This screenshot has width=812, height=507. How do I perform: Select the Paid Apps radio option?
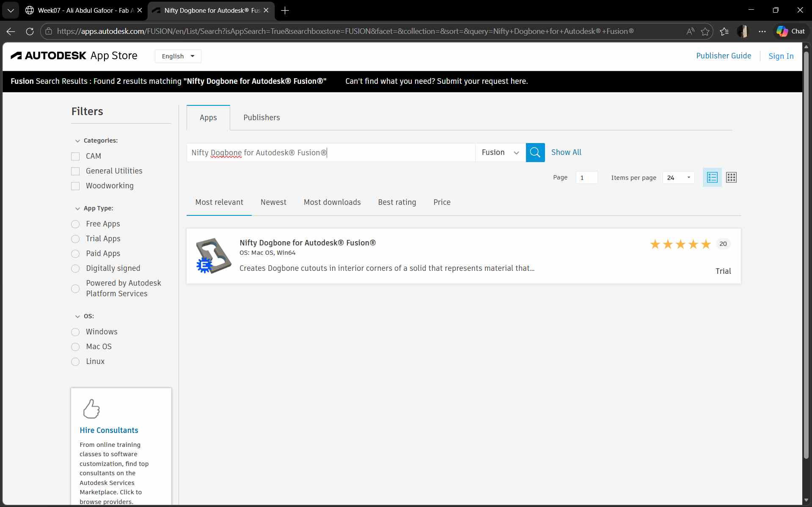75,254
